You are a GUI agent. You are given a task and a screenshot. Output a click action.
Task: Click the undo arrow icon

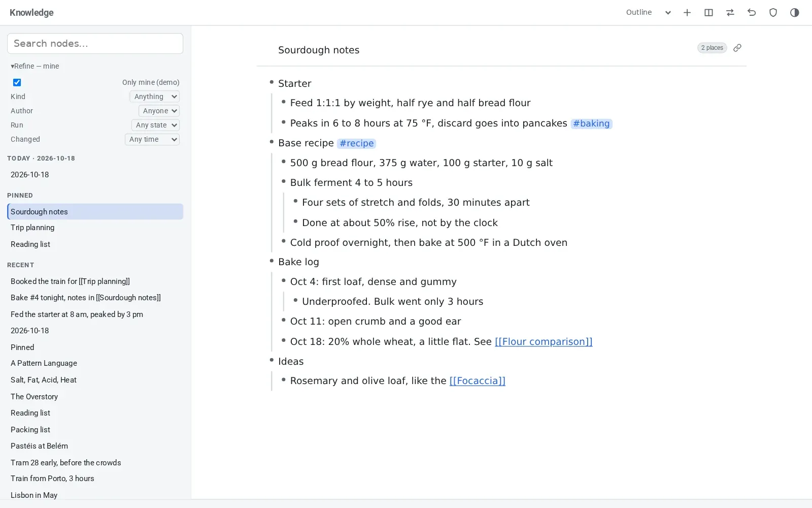(x=752, y=13)
